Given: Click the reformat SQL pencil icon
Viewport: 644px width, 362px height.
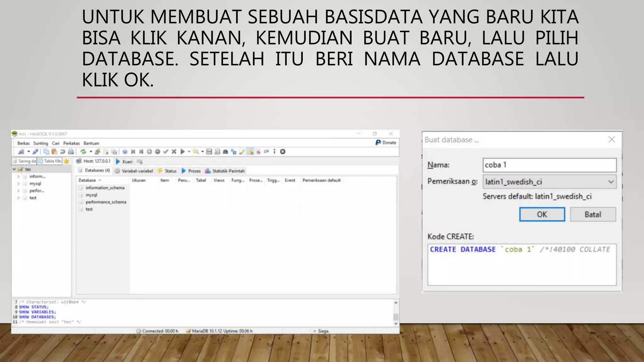Looking at the screenshot, I should tap(242, 152).
